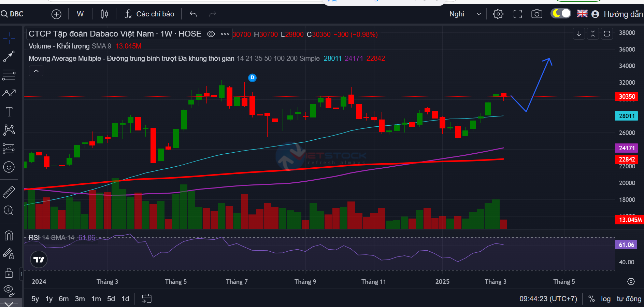The image size is (644, 307).
Task: Toggle visibility of the main symbol series
Action: (x=211, y=34)
